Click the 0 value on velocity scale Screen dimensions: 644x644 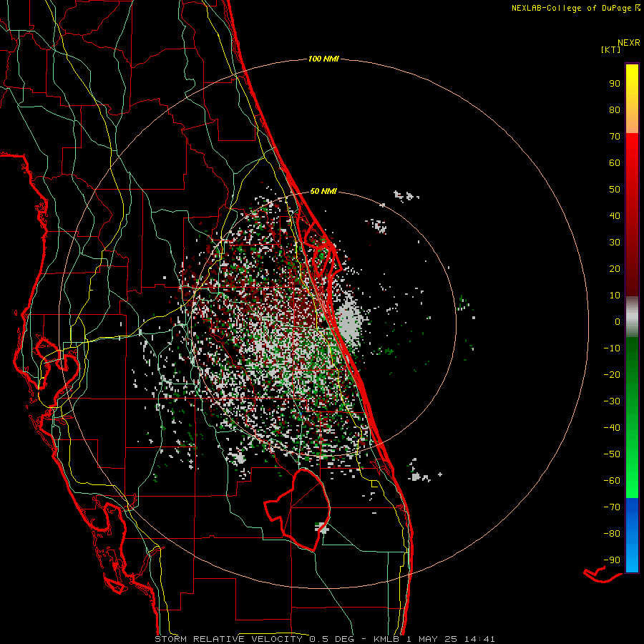click(618, 321)
